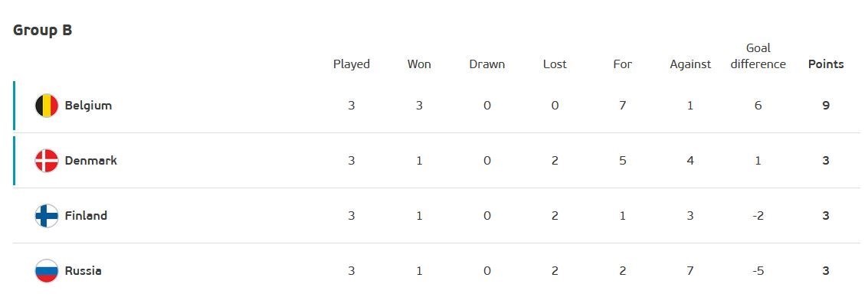
Task: Click the Group B heading
Action: (43, 31)
